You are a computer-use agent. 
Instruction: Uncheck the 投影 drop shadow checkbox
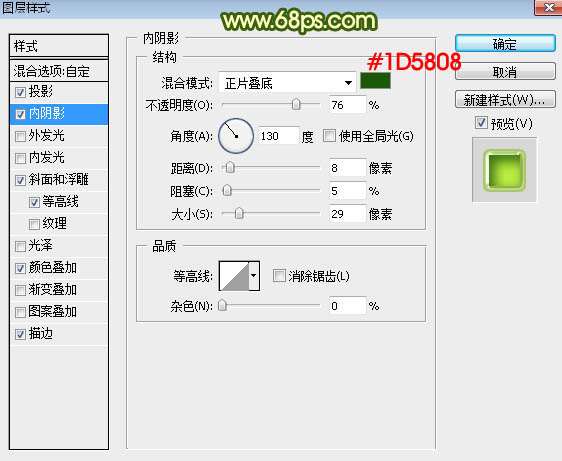click(20, 92)
